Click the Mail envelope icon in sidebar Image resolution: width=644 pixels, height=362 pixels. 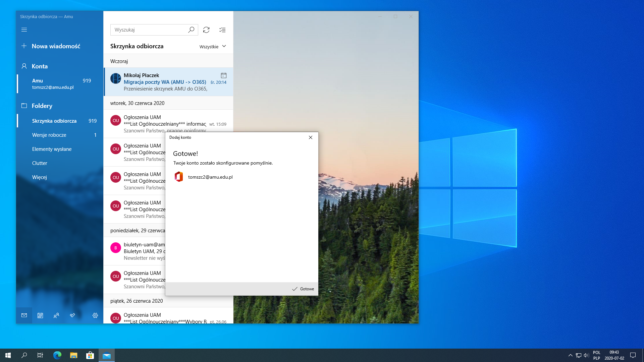click(24, 315)
